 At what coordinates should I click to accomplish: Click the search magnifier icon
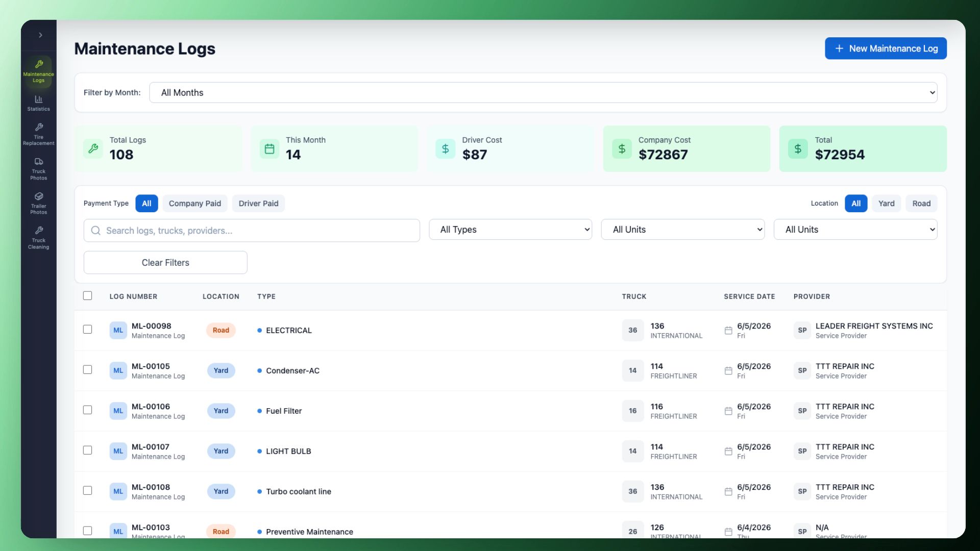tap(95, 231)
